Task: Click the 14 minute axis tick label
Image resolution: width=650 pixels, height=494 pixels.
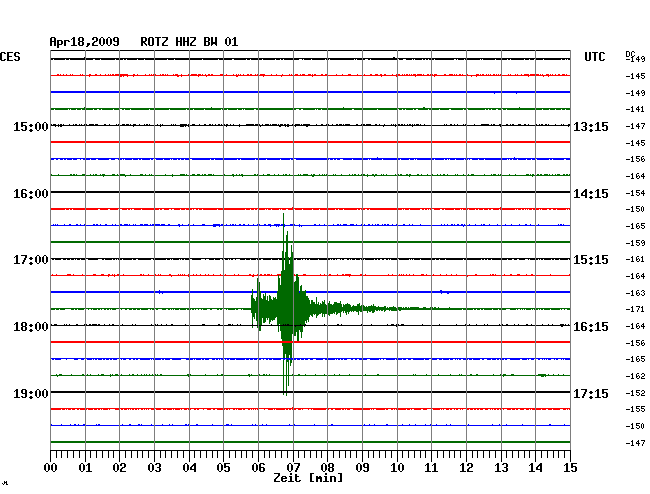Action: coord(535,467)
